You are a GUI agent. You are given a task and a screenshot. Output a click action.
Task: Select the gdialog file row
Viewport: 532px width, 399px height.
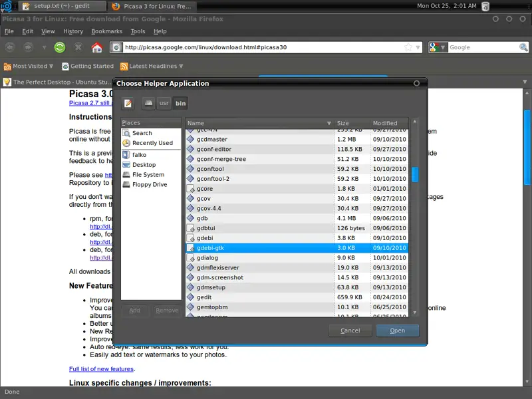click(x=297, y=258)
